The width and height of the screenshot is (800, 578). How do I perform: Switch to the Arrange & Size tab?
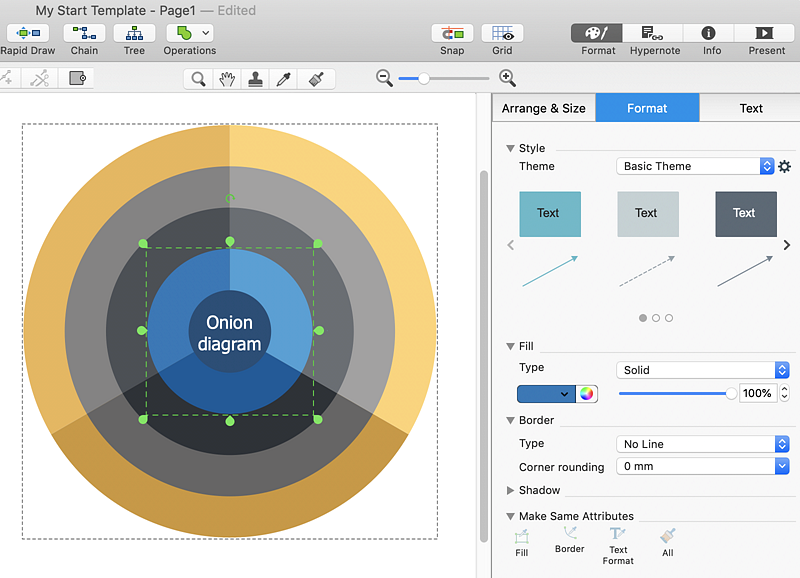click(543, 108)
